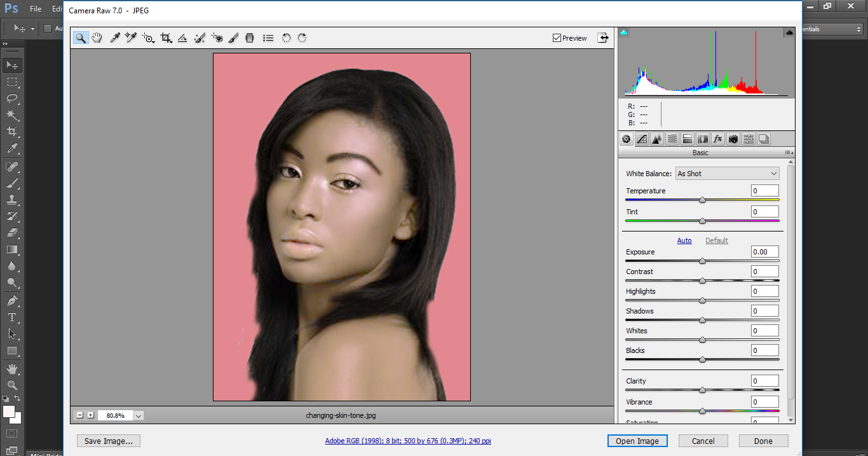Screen dimensions: 868x456
Task: Toggle highlight clipping warning in histogram
Action: (789, 32)
